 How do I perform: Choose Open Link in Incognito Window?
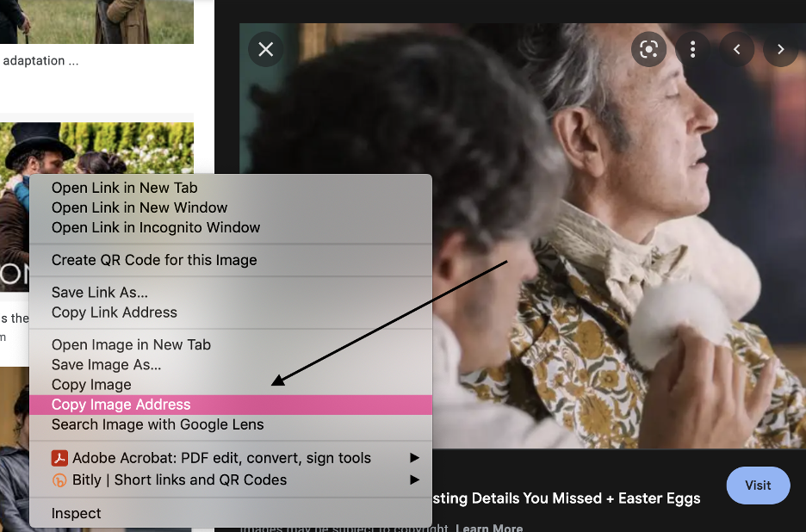tap(156, 227)
